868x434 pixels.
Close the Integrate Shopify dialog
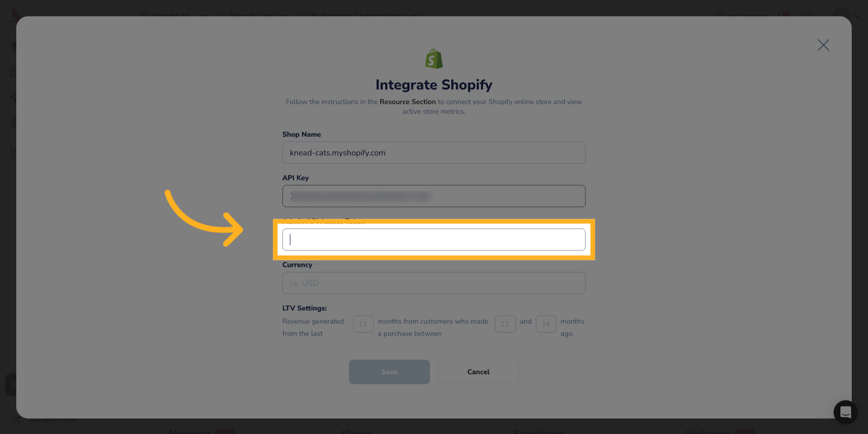pyautogui.click(x=823, y=45)
